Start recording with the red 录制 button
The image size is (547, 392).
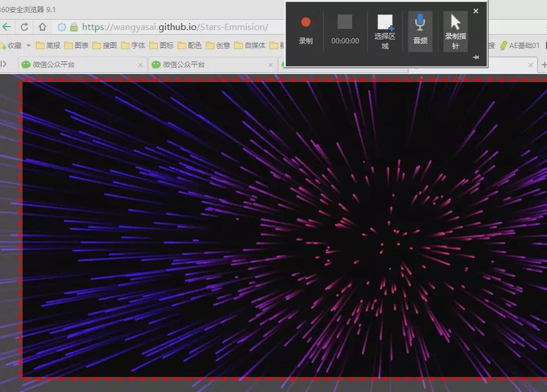(306, 31)
